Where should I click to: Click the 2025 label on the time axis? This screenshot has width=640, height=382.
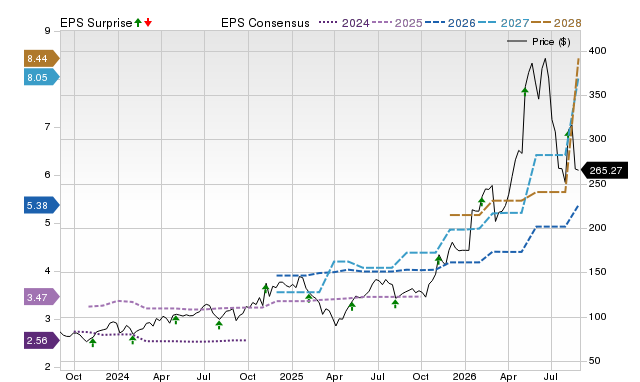pos(291,376)
